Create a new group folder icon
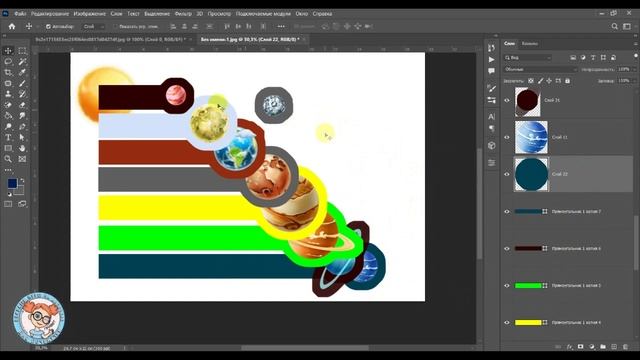The image size is (640, 360). pyautogui.click(x=603, y=347)
